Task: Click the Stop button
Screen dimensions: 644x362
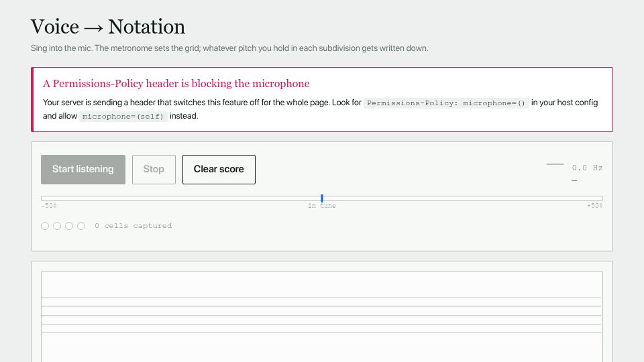Action: (x=154, y=170)
